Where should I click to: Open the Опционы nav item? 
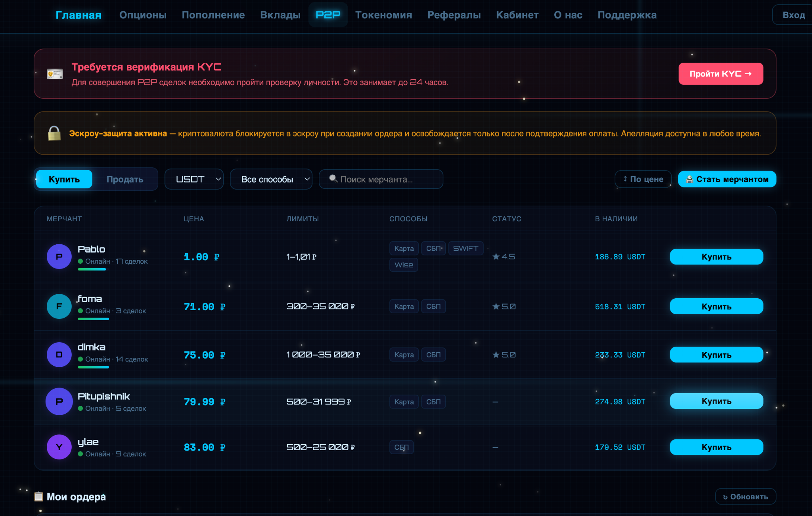(143, 15)
